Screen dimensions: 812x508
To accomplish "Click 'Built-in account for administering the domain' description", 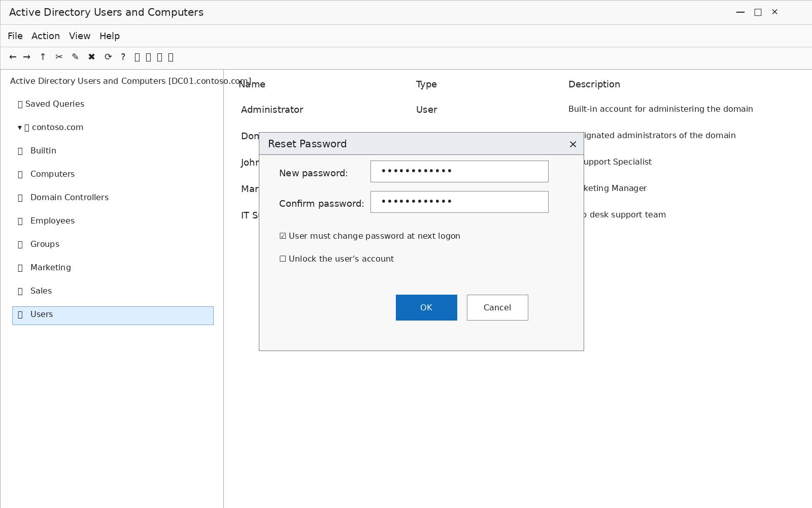I will click(x=661, y=109).
